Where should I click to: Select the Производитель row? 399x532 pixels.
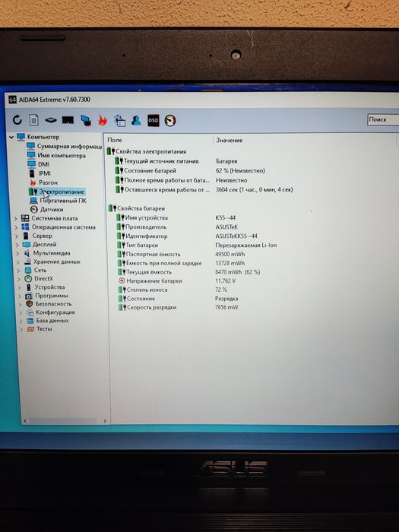click(x=177, y=226)
